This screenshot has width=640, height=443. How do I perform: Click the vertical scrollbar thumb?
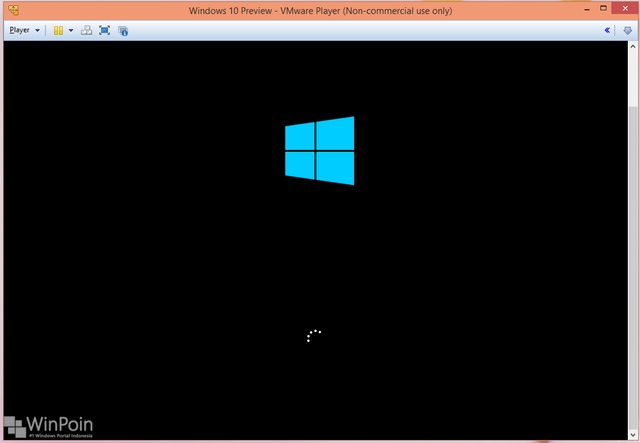(x=633, y=267)
